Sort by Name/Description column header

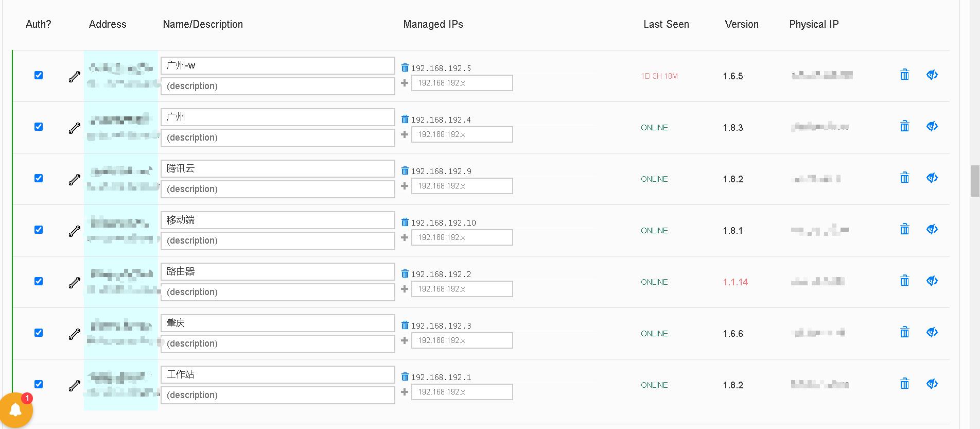203,24
